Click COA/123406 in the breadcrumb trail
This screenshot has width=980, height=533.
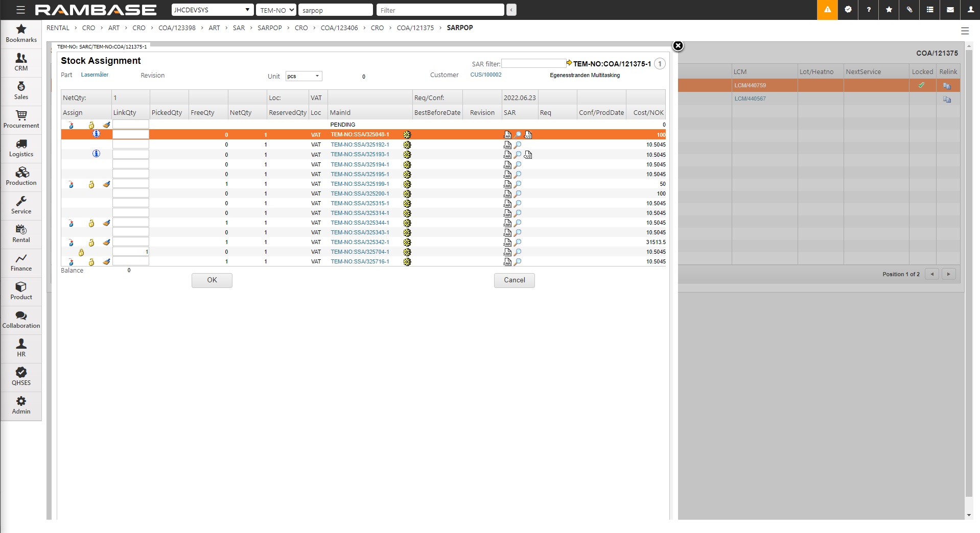(339, 28)
